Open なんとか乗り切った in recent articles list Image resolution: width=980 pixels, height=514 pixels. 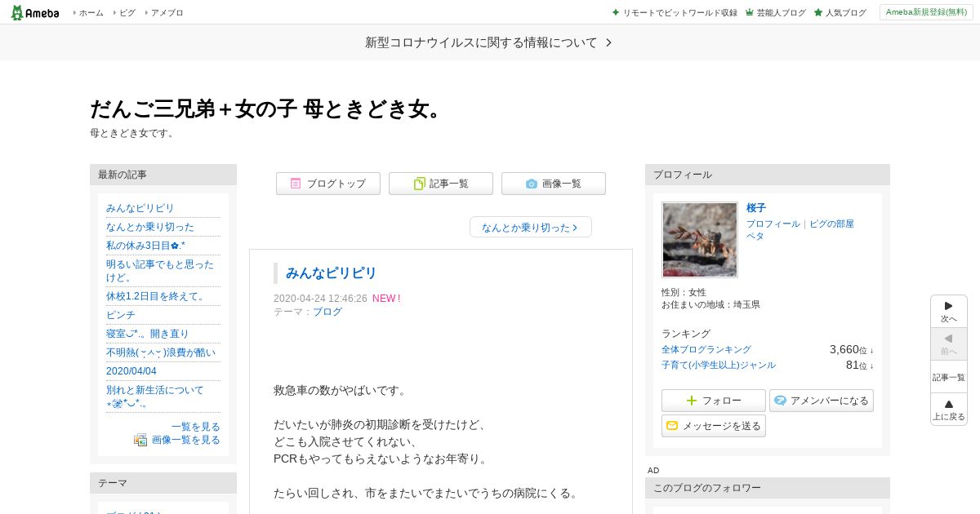point(150,227)
